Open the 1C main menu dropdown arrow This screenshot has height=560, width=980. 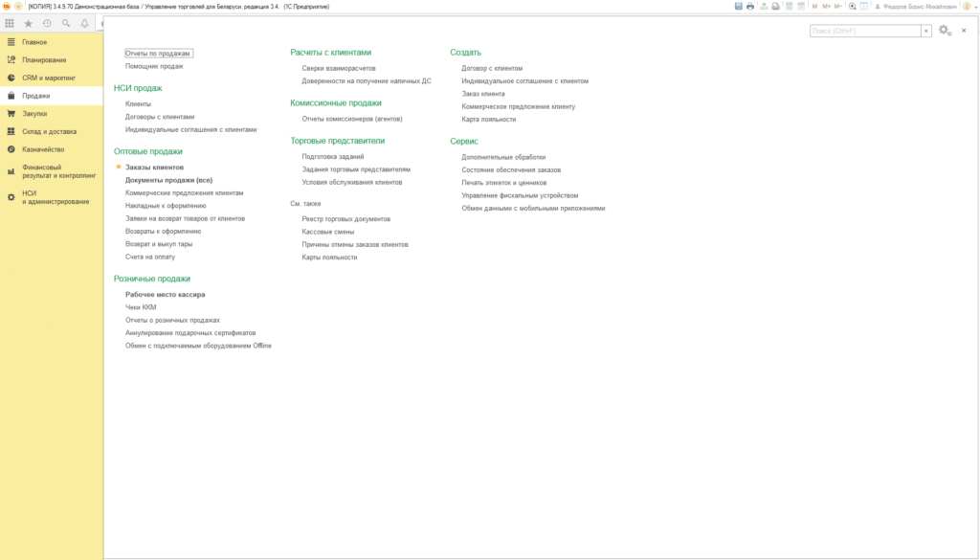click(18, 7)
